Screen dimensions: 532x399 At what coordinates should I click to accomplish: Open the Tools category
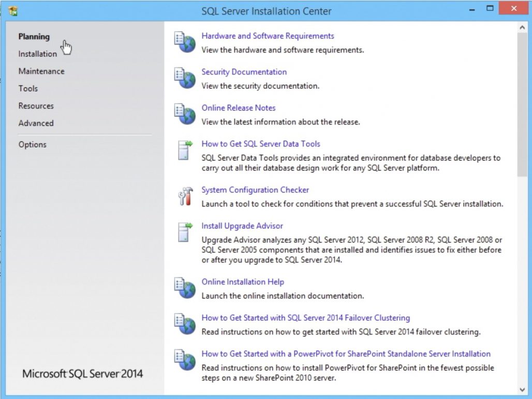click(x=28, y=88)
